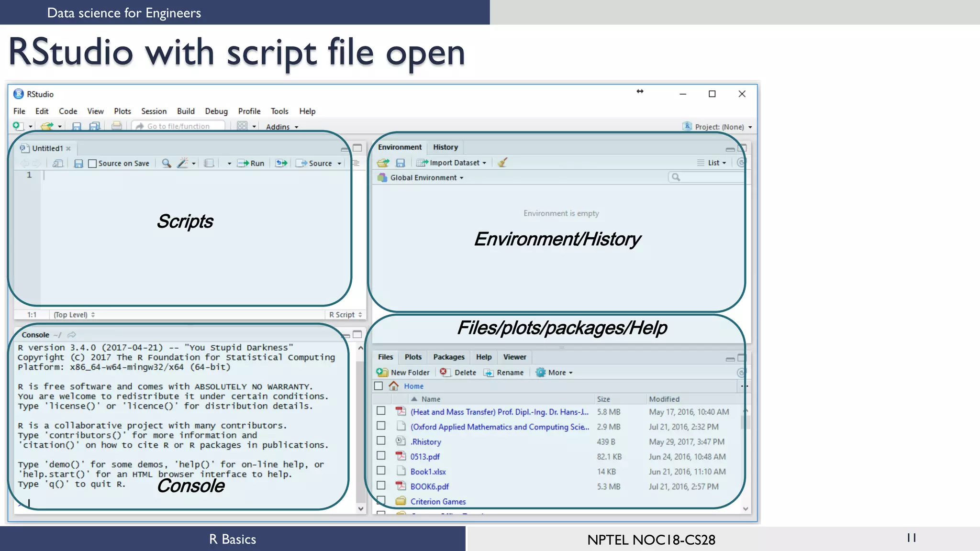Select the .Rhistory file checkbox
The width and height of the screenshot is (980, 551).
381,441
